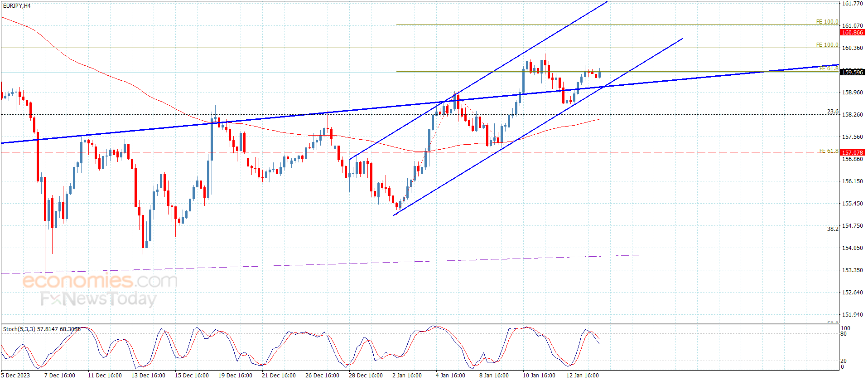Click the black 159.596 current price label
Viewport: 868px width, 381px height.
[852, 72]
